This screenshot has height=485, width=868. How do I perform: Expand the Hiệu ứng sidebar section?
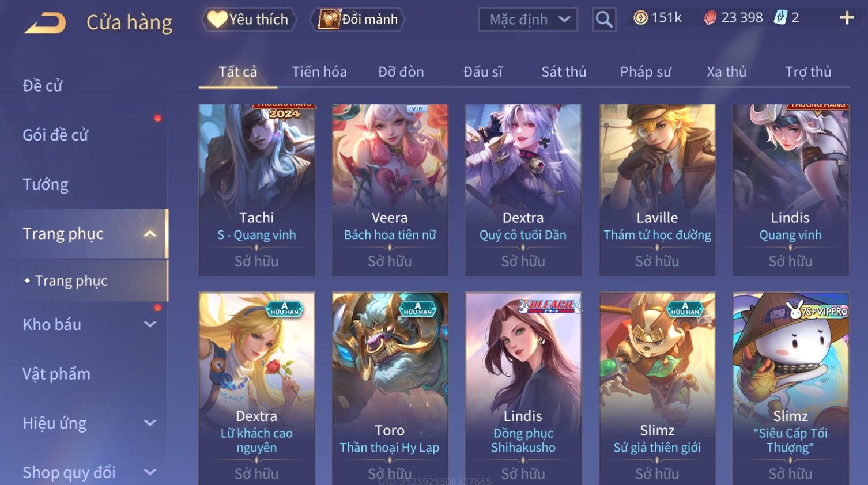[x=150, y=423]
